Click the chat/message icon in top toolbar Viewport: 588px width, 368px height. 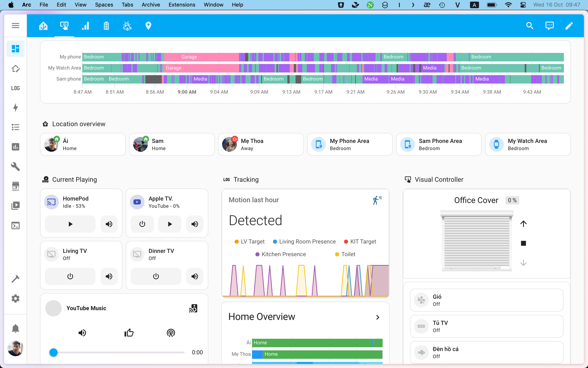(x=549, y=26)
